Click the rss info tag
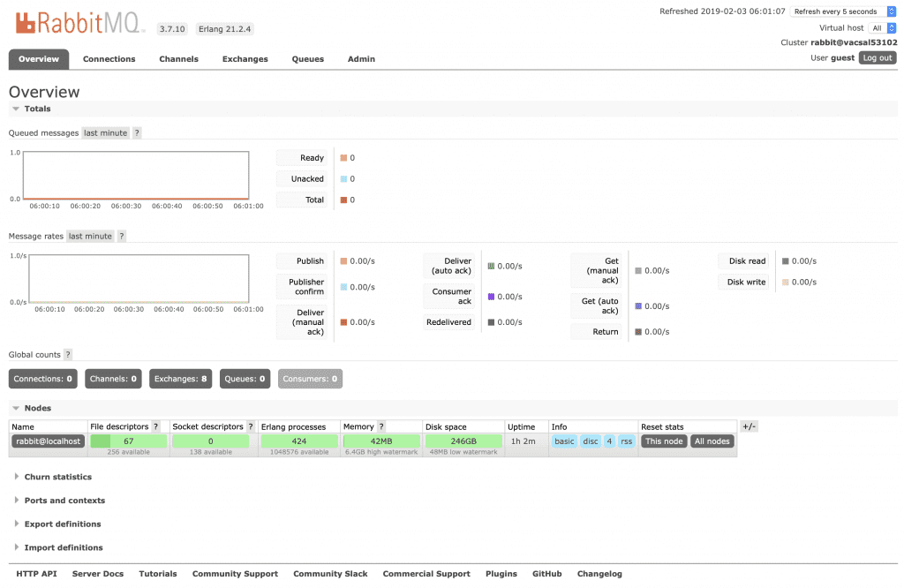The width and height of the screenshot is (904, 588). [x=627, y=441]
